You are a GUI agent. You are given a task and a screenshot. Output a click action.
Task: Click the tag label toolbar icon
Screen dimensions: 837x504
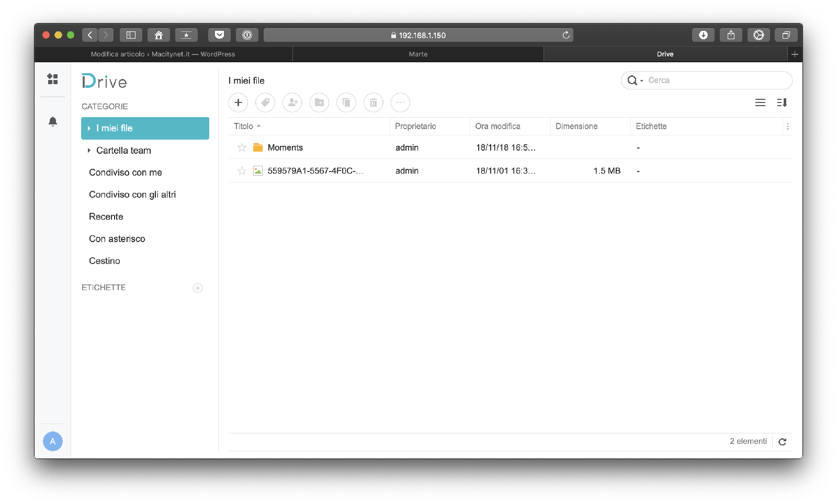coord(265,102)
